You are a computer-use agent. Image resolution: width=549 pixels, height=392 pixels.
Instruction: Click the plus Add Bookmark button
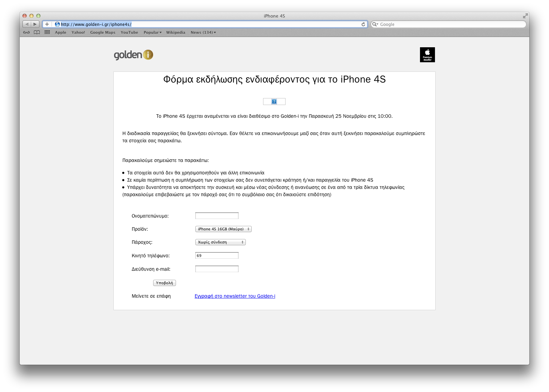click(x=47, y=24)
